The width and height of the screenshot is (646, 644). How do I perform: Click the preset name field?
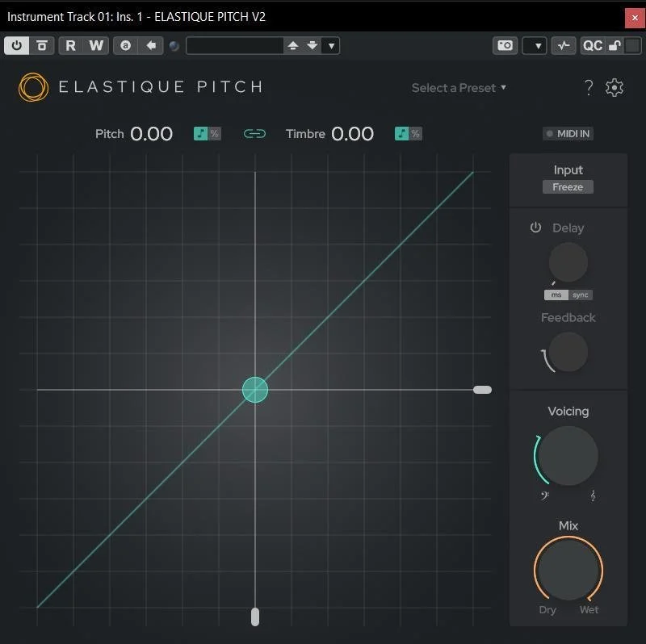click(x=234, y=45)
